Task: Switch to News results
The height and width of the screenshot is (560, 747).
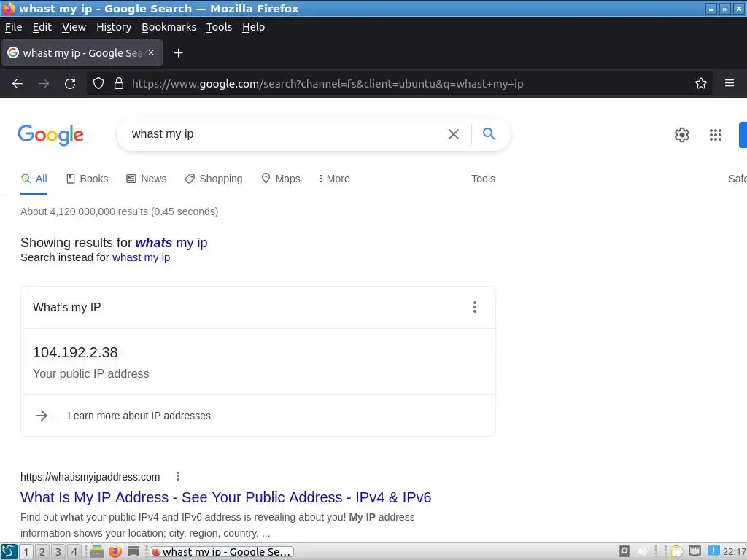Action: [146, 179]
